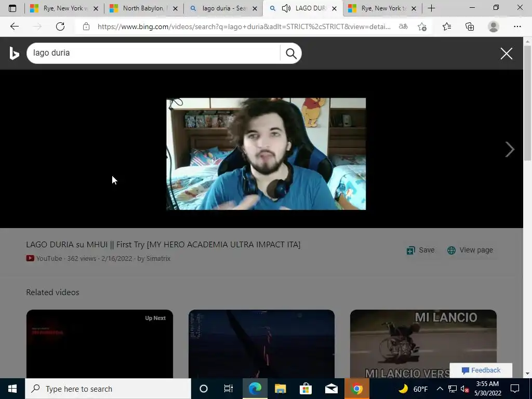Viewport: 532px width, 399px height.
Task: Add this page to favorites
Action: (422, 26)
